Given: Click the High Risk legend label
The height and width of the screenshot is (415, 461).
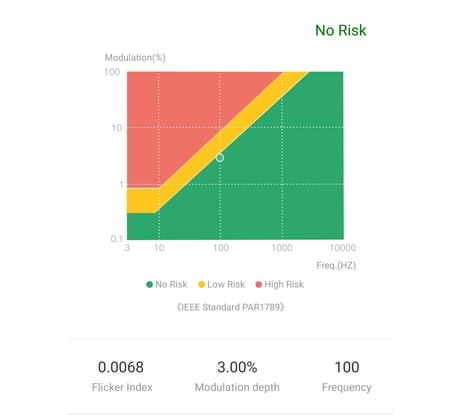Looking at the screenshot, I should tap(284, 284).
